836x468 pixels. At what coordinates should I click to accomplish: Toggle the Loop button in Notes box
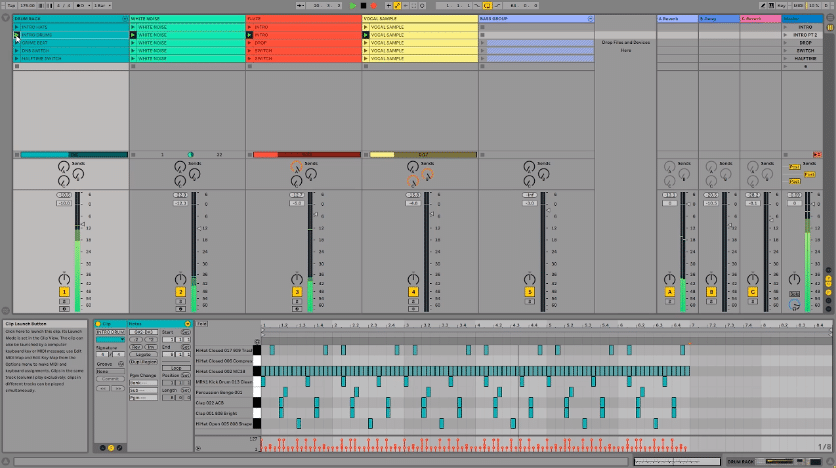pos(176,368)
